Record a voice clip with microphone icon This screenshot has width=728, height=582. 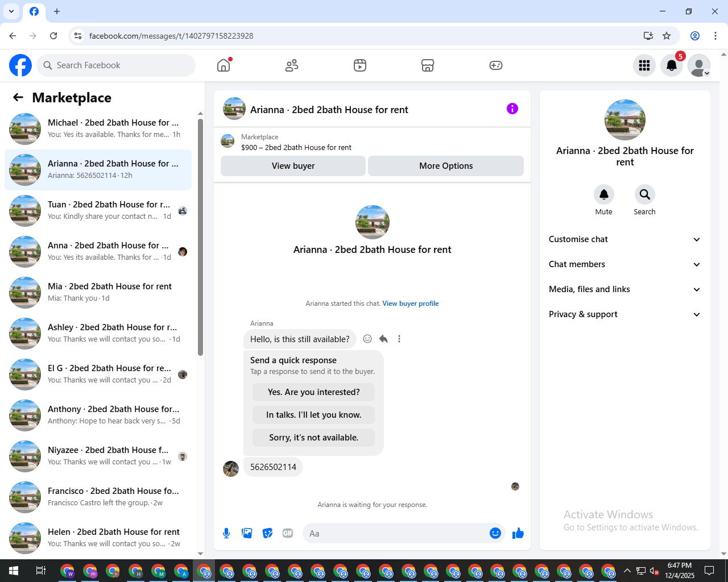226,533
